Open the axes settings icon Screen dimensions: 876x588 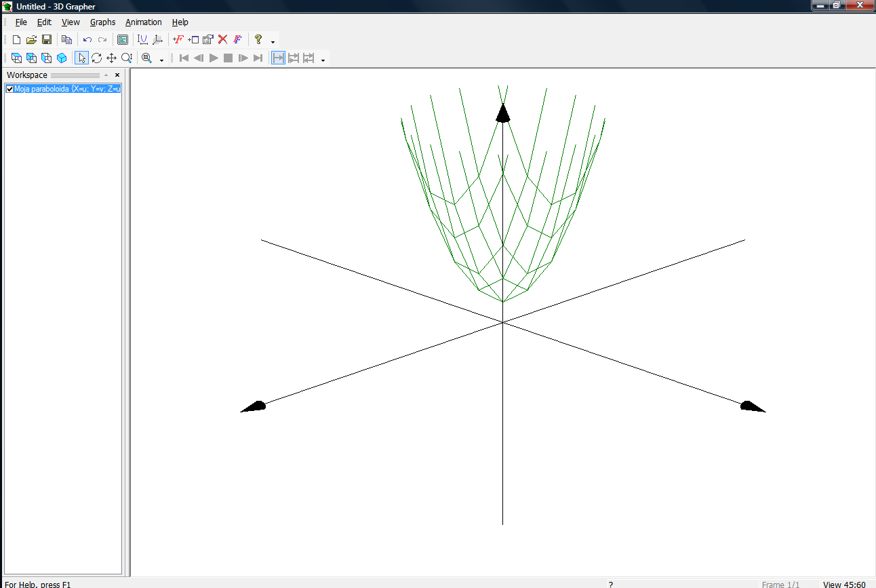click(142, 40)
